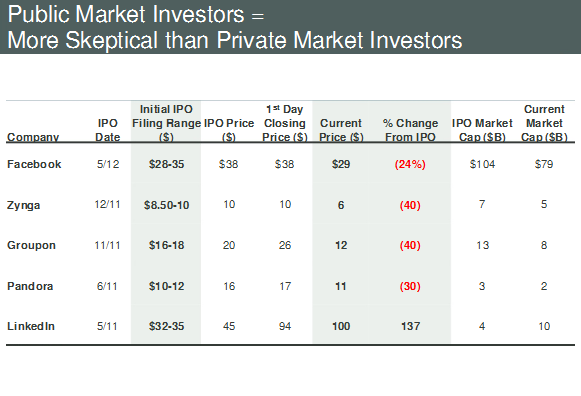
Task: Select the 1st Day Closing Price header
Action: pos(285,123)
